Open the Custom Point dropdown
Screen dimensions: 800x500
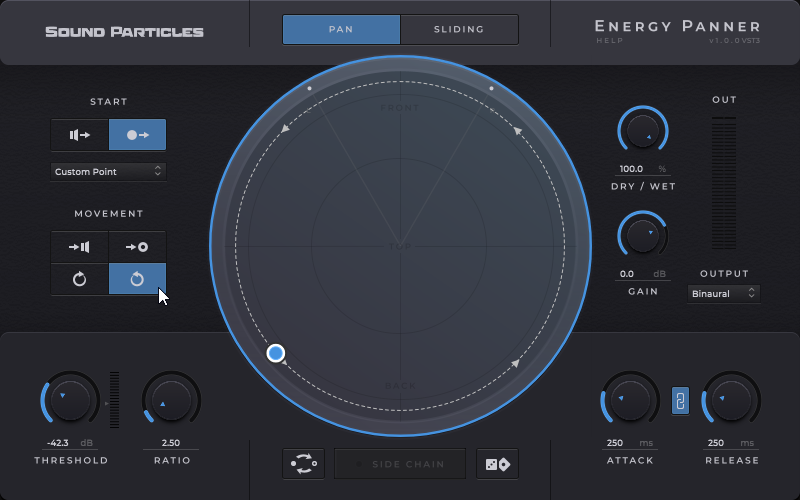[108, 172]
